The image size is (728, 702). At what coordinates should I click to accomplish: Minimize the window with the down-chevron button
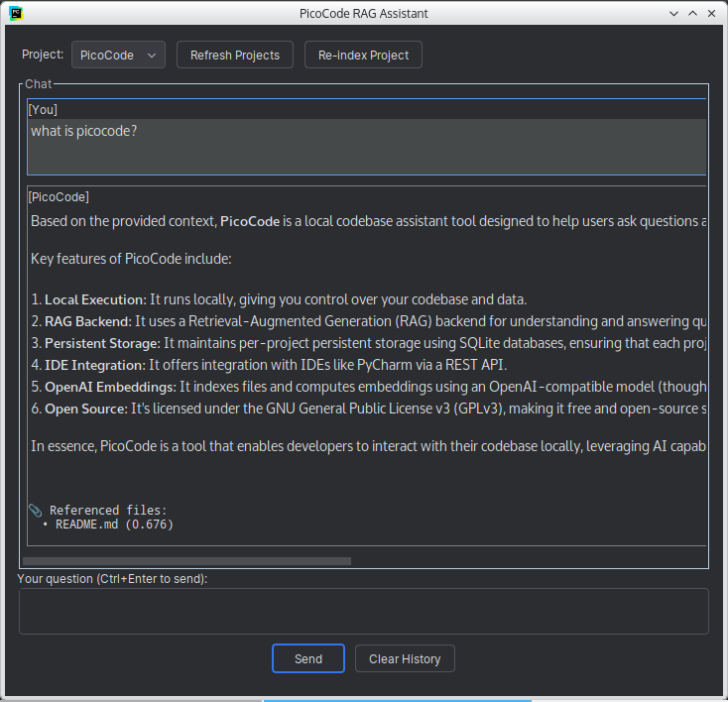674,14
